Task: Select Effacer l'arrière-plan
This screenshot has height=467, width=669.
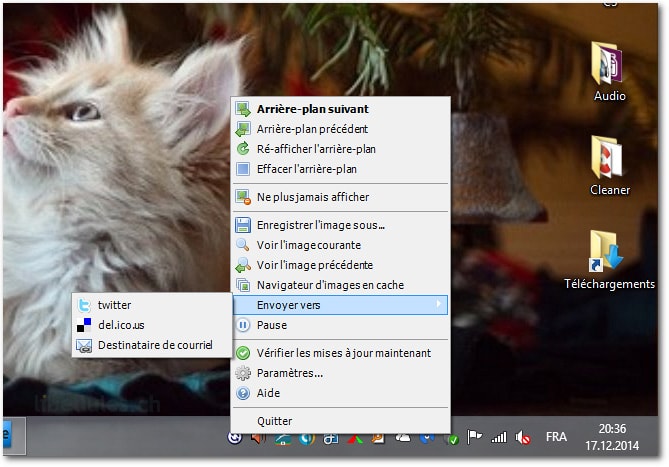Action: tap(340, 169)
